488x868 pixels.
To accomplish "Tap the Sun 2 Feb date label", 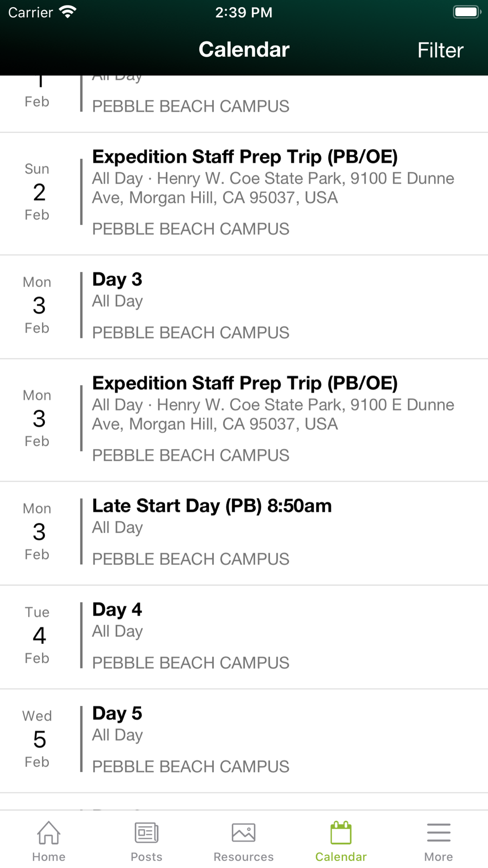I will tap(38, 192).
